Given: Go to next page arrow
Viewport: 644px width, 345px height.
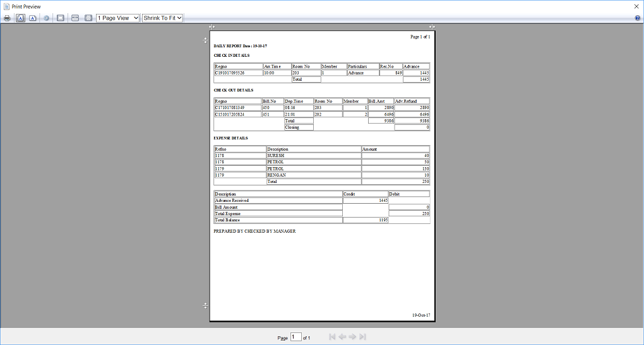Looking at the screenshot, I should coord(352,337).
